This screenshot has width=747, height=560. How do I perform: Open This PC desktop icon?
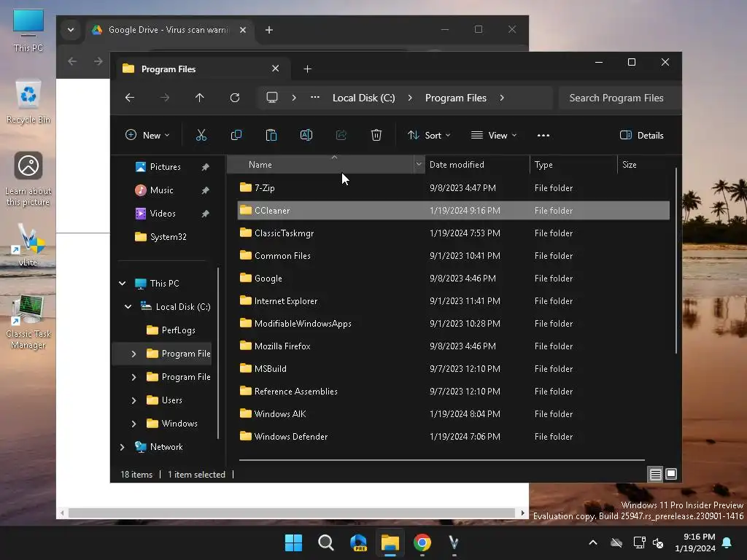(x=28, y=31)
